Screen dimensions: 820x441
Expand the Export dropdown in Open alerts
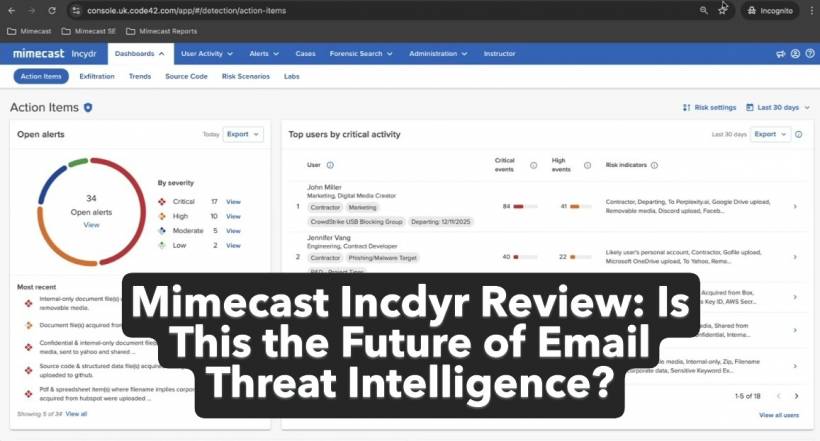(x=243, y=133)
